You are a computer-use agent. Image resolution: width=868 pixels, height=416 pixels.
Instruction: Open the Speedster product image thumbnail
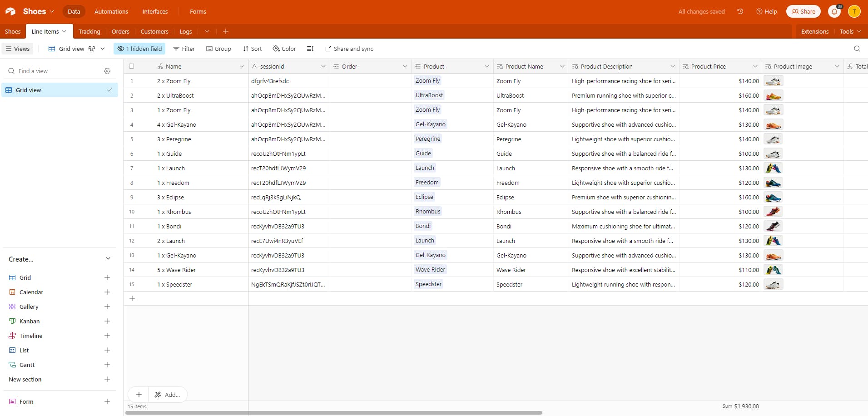pyautogui.click(x=773, y=284)
